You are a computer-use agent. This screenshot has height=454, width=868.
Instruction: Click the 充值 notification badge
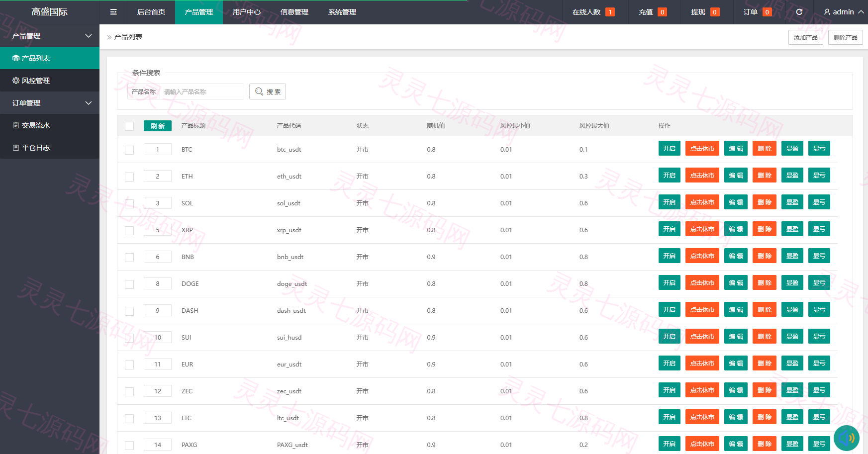pyautogui.click(x=662, y=12)
